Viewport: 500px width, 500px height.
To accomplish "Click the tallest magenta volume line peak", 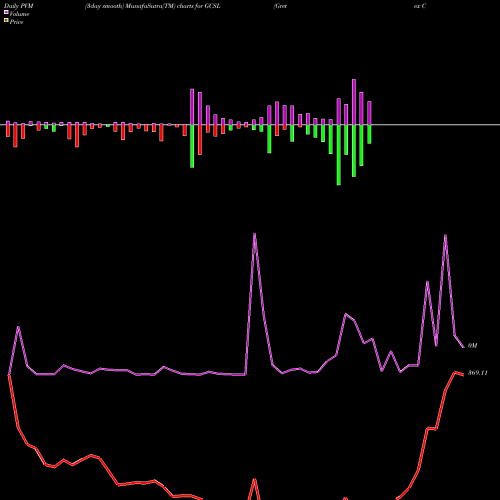I will pyautogui.click(x=255, y=234).
